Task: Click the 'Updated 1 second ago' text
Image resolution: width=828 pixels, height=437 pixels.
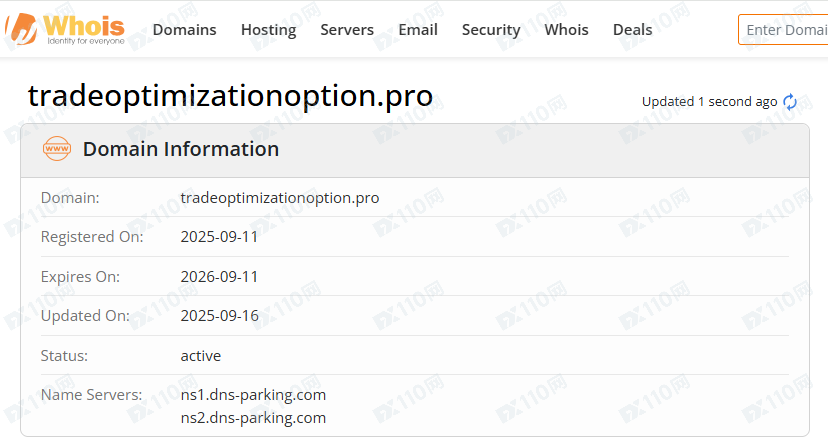Action: (709, 102)
